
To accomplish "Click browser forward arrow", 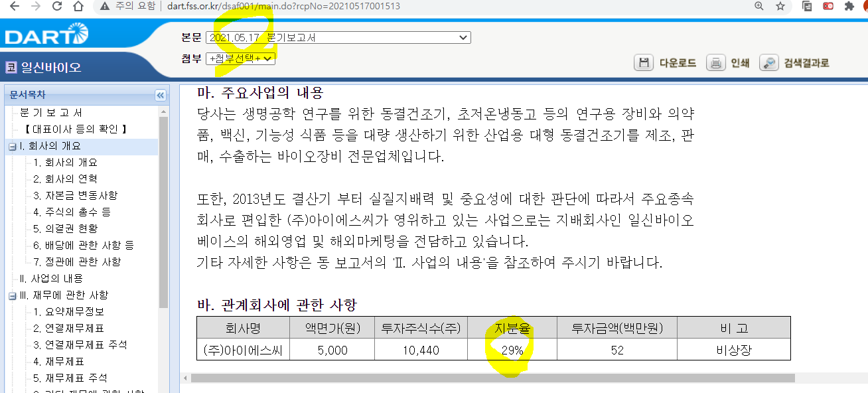I will (36, 6).
